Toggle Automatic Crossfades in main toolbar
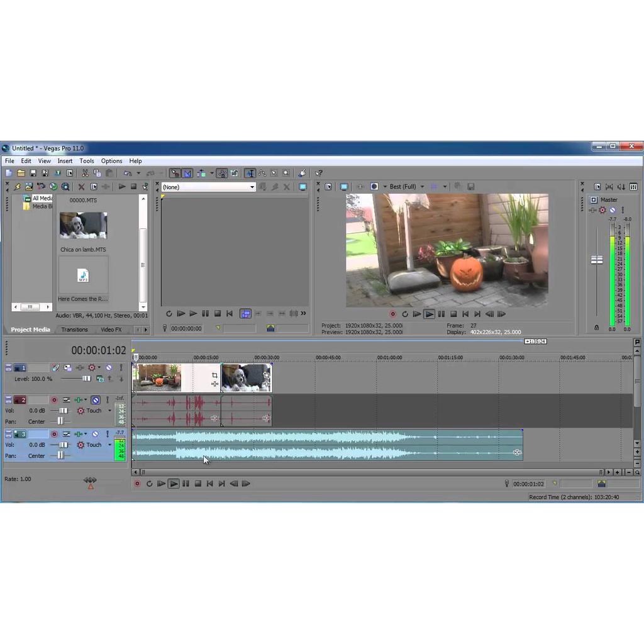644x644 pixels. point(187,174)
